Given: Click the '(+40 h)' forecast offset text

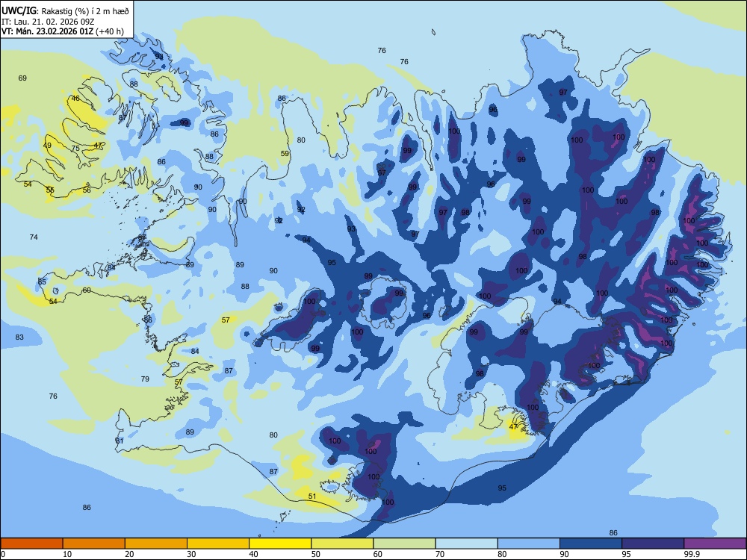Looking at the screenshot, I should point(110,31).
